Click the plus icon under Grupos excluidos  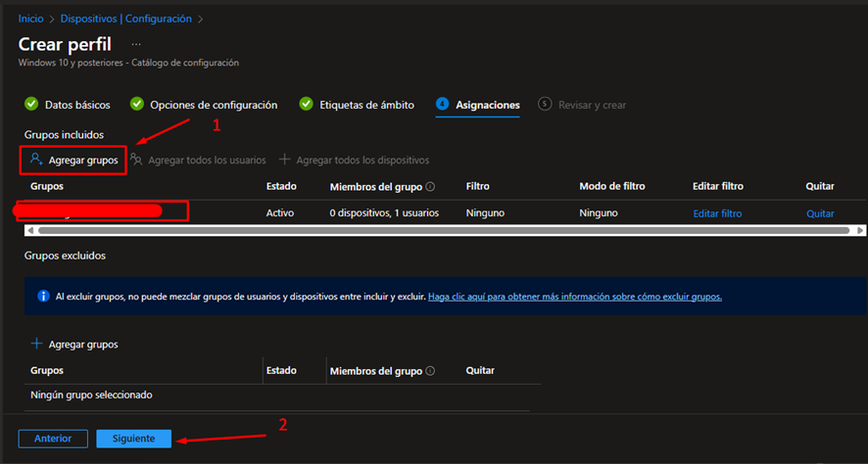(x=37, y=345)
